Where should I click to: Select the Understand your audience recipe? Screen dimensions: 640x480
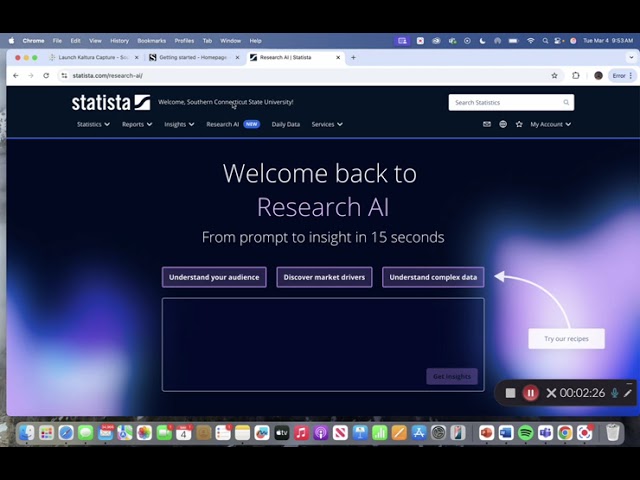click(x=214, y=277)
